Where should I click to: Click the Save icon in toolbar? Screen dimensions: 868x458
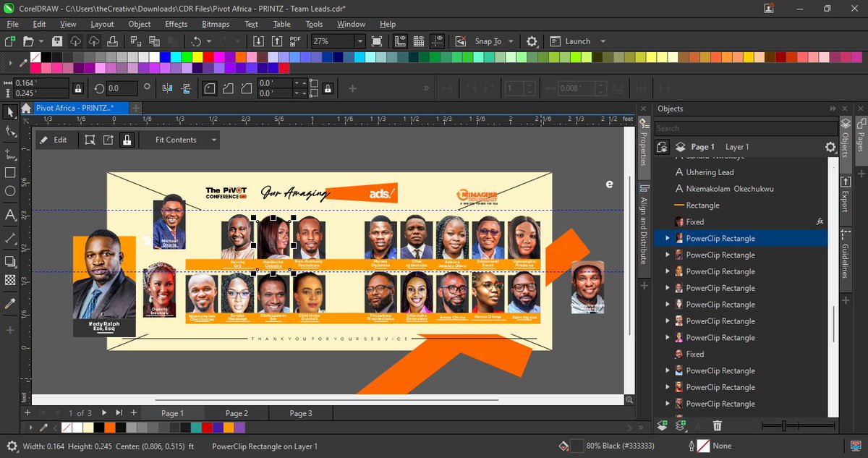56,41
